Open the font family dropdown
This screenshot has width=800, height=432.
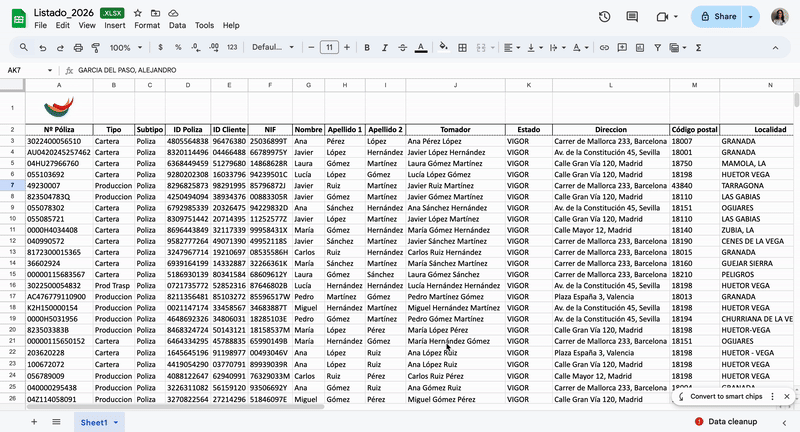273,47
